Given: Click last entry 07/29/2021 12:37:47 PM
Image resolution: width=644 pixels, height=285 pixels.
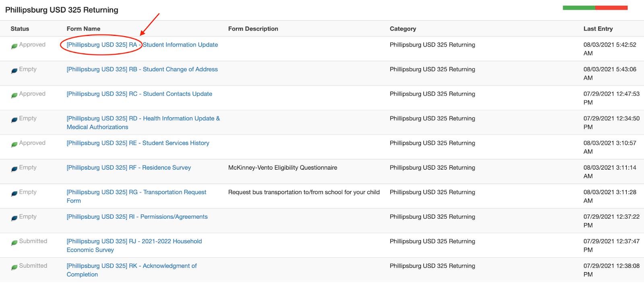Looking at the screenshot, I should 611,245.
